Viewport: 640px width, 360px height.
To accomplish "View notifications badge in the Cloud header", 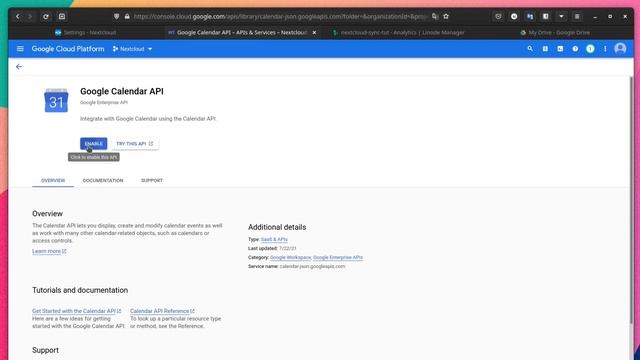I will [x=590, y=49].
